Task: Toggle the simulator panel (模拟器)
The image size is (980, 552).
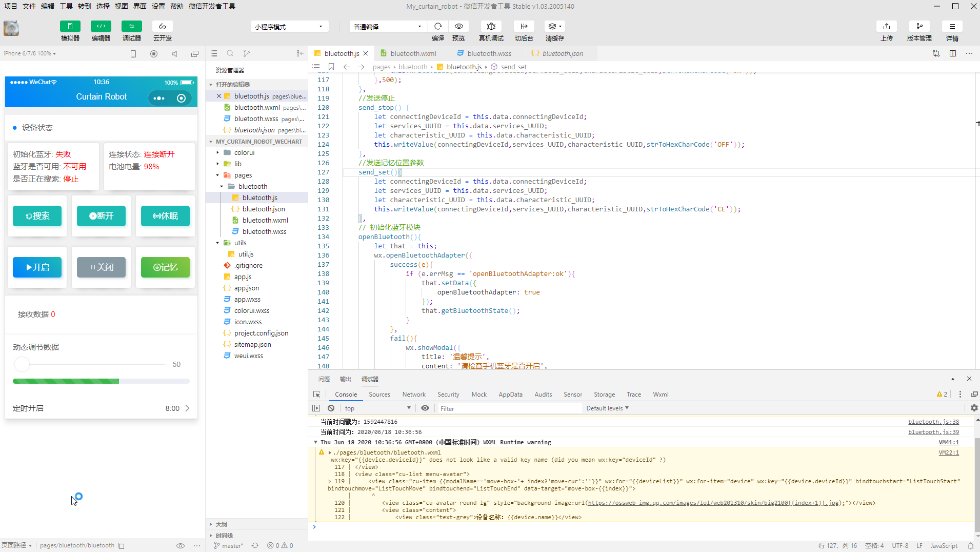Action: coord(70,26)
